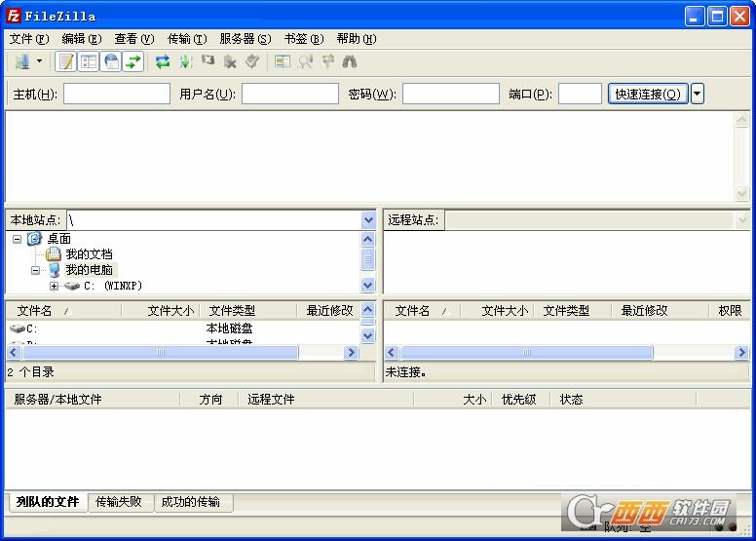Viewport: 756px width, 541px height.
Task: Open the 帮助(H) menu
Action: 356,39
